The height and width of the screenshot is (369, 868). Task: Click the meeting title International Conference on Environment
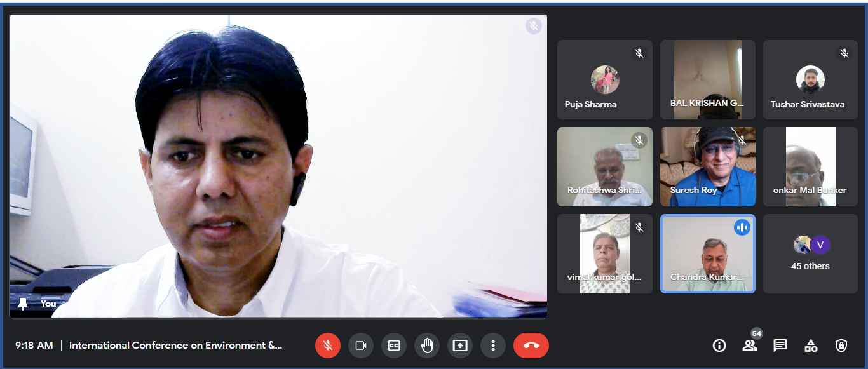click(175, 346)
